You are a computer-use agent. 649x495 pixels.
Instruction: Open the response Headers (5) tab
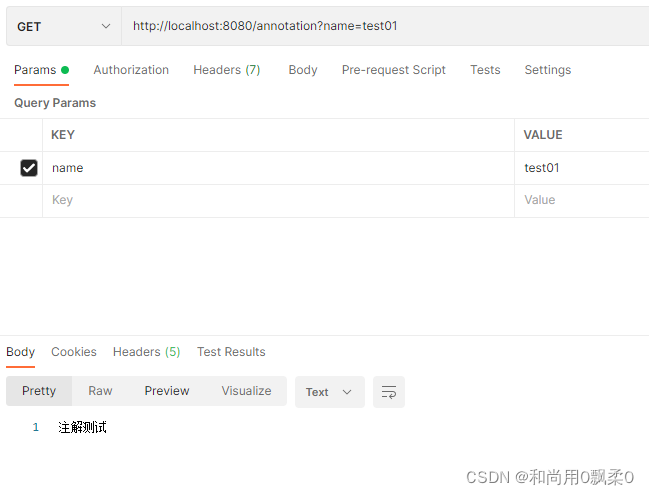pos(147,352)
